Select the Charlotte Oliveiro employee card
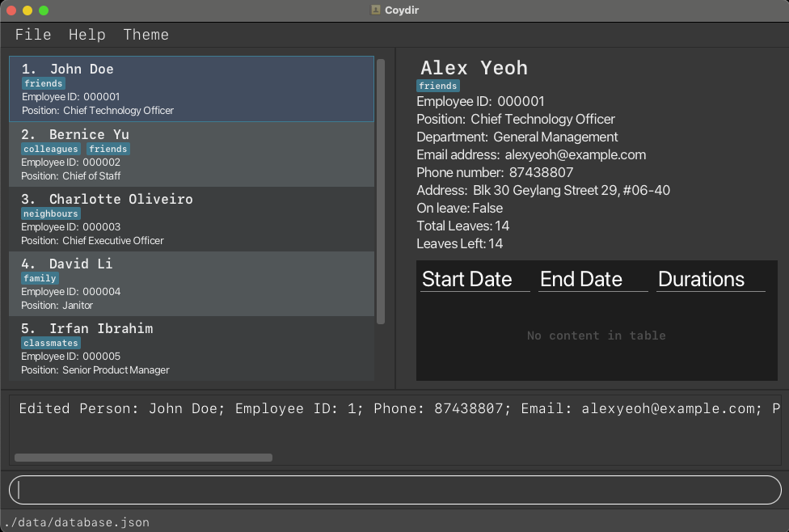 click(192, 219)
